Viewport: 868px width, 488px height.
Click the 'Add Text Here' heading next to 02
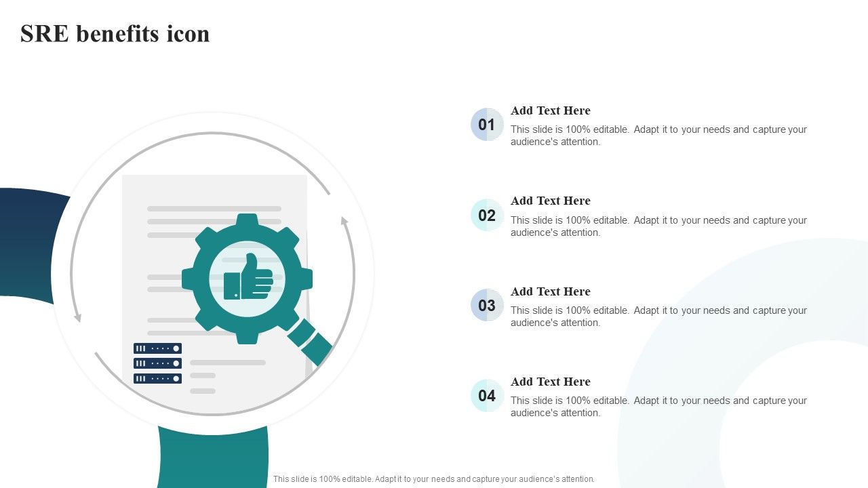(551, 201)
